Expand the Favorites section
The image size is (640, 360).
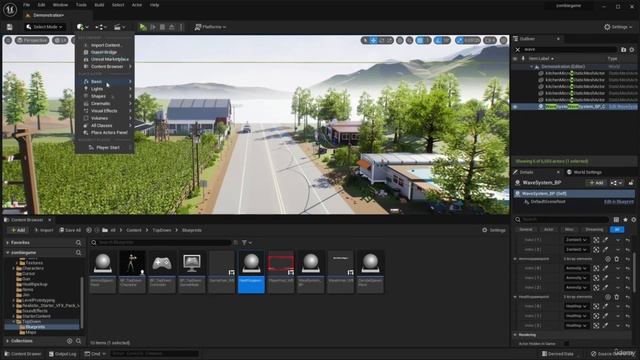tap(7, 242)
